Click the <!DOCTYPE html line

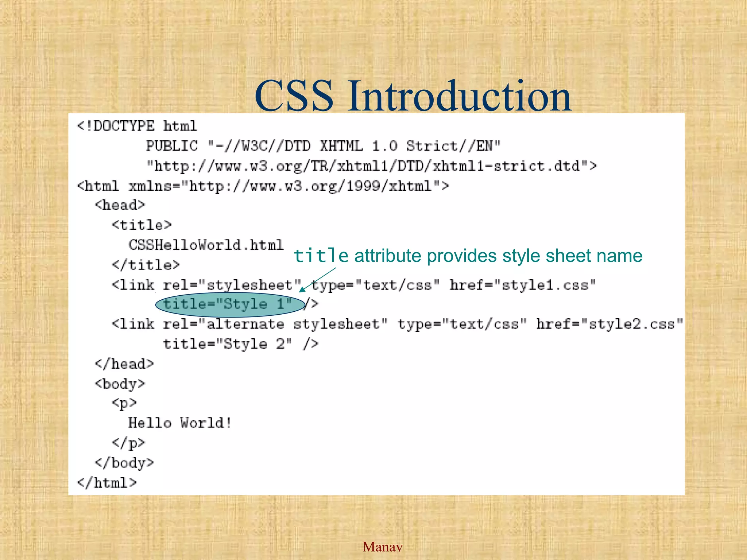click(x=137, y=126)
